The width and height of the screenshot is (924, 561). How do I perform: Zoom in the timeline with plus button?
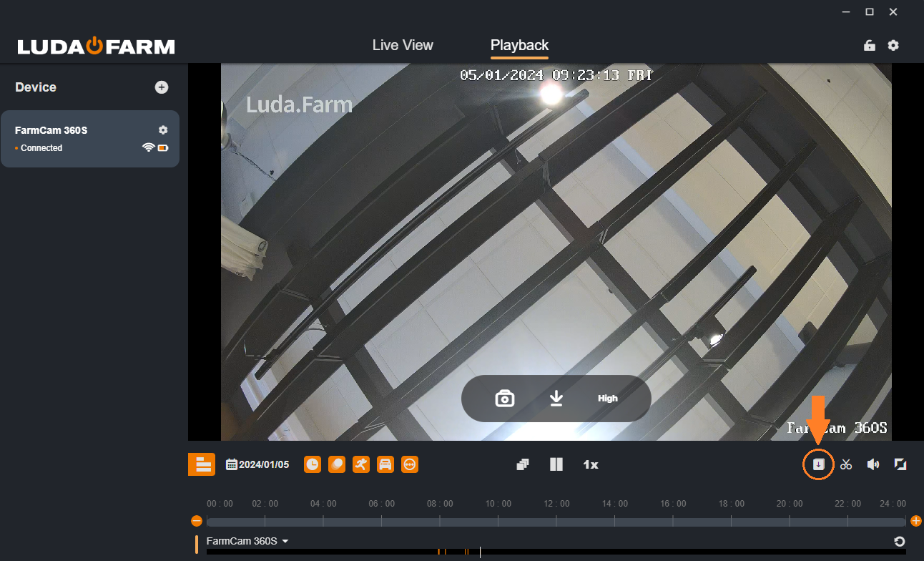tap(915, 521)
